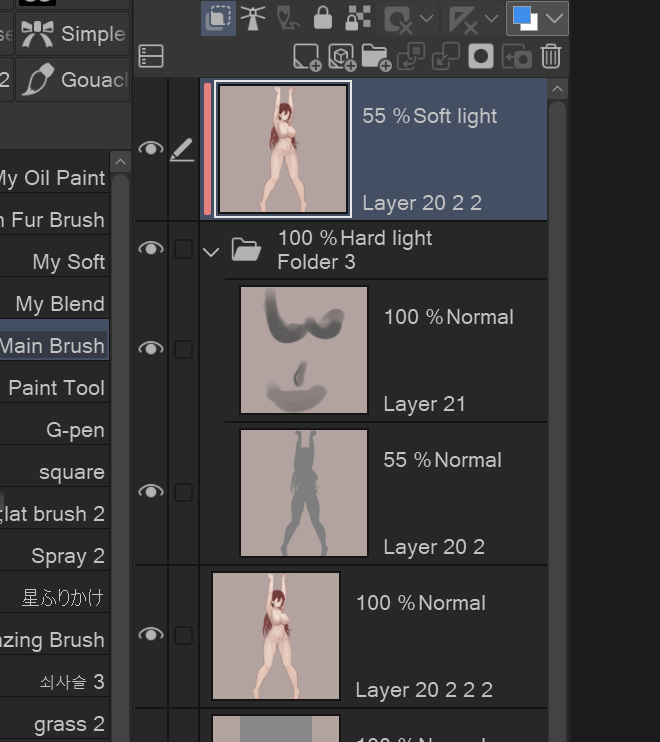The image size is (660, 742).
Task: Select the G-pen brush preset
Action: [75, 430]
